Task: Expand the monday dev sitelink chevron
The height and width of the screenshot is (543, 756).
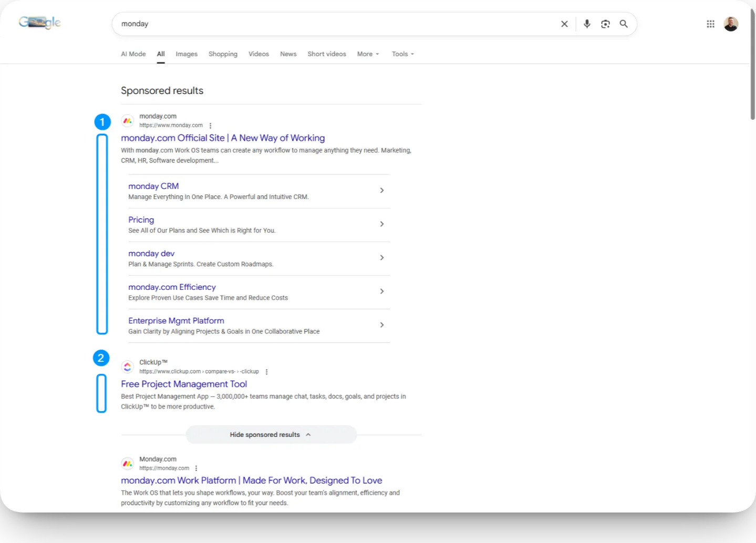Action: click(382, 258)
